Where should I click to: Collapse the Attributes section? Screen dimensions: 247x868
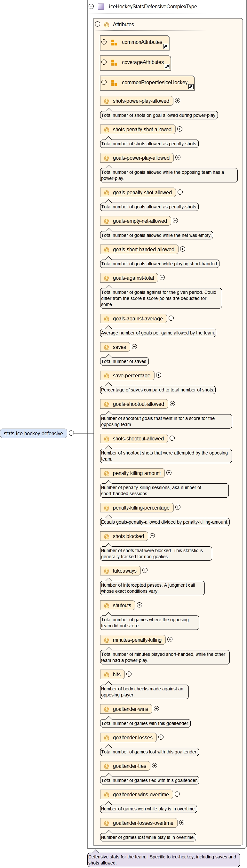point(98,24)
